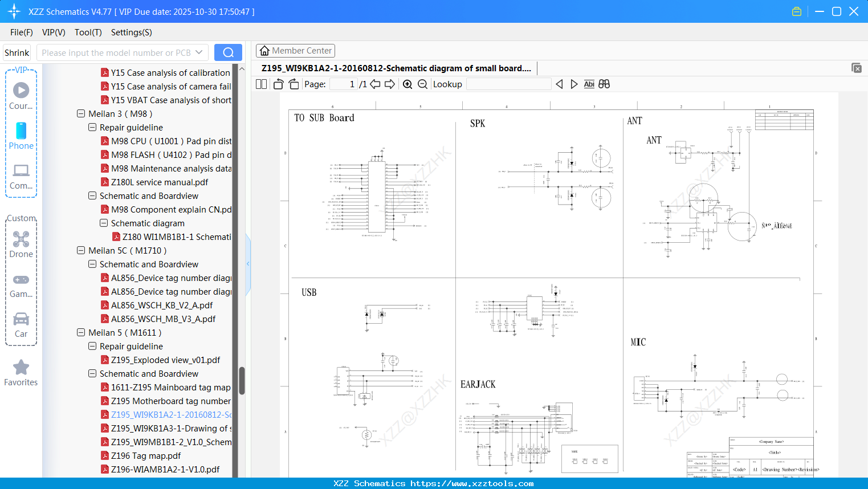Click the Shrink button to collapse sidebar
Image resolution: width=868 pixels, height=489 pixels.
click(17, 52)
